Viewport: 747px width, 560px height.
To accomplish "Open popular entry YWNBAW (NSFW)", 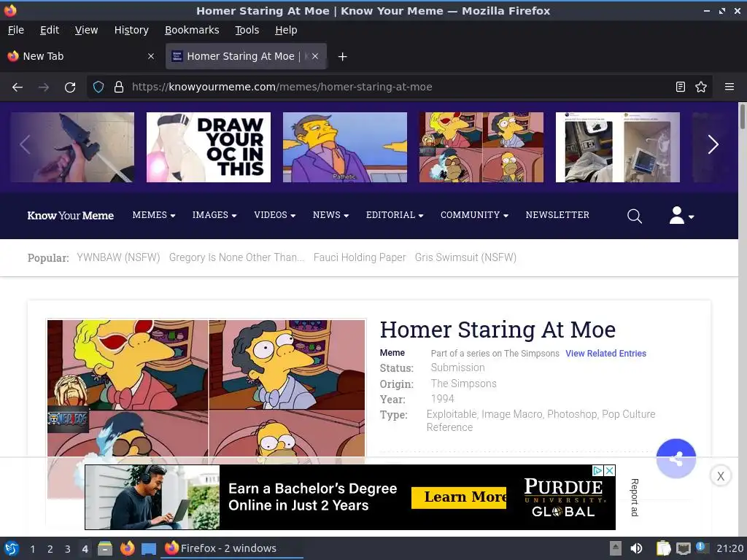I will (x=118, y=257).
